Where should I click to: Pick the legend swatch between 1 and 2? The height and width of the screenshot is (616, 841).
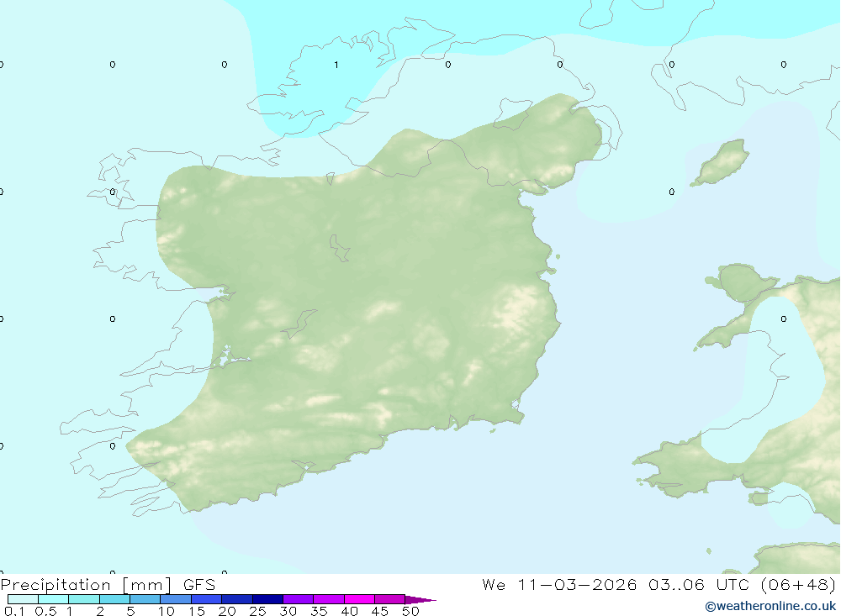[x=84, y=599]
